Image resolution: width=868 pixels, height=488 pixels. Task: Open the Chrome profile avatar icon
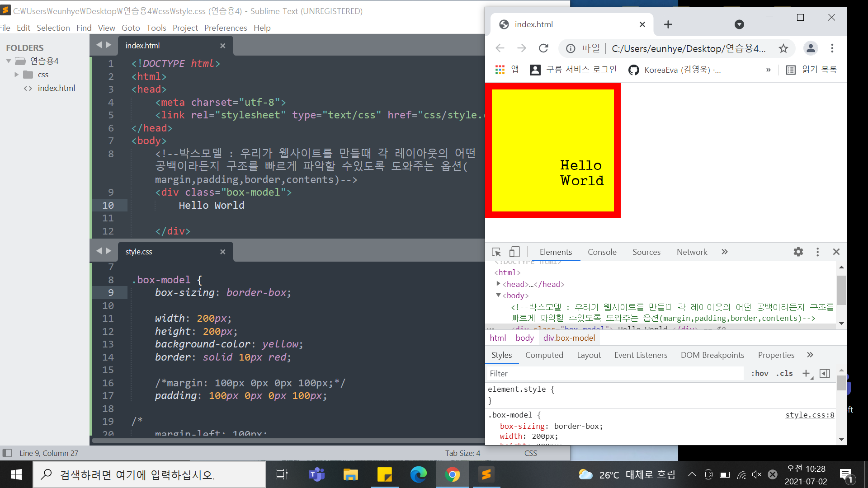point(811,48)
